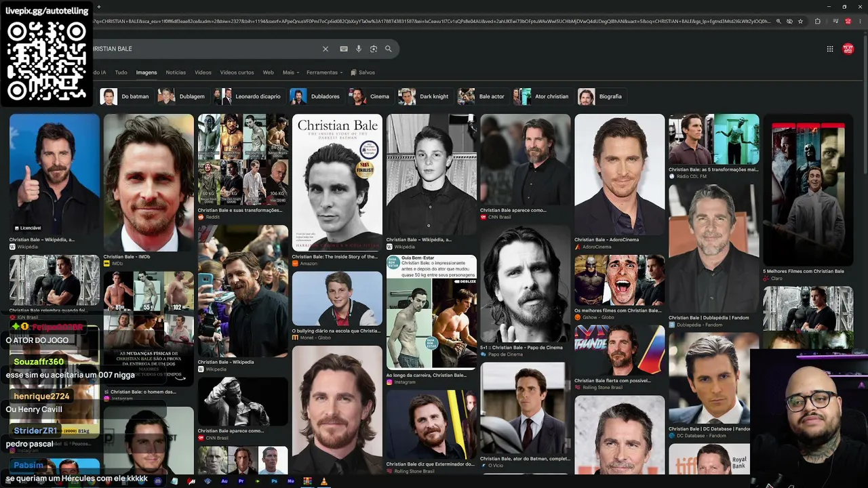Start voice search with the microphone icon

pos(359,49)
